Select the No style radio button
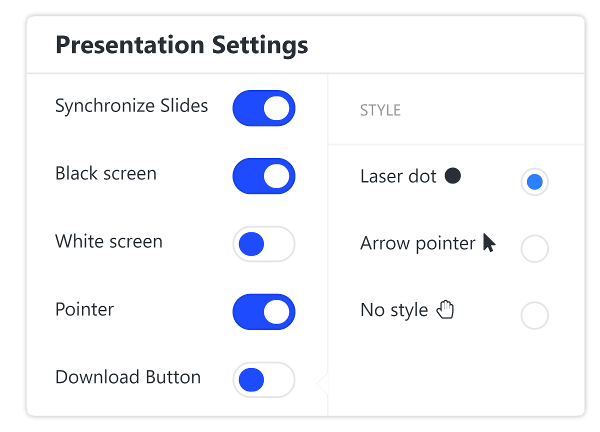This screenshot has height=432, width=600. [x=535, y=316]
